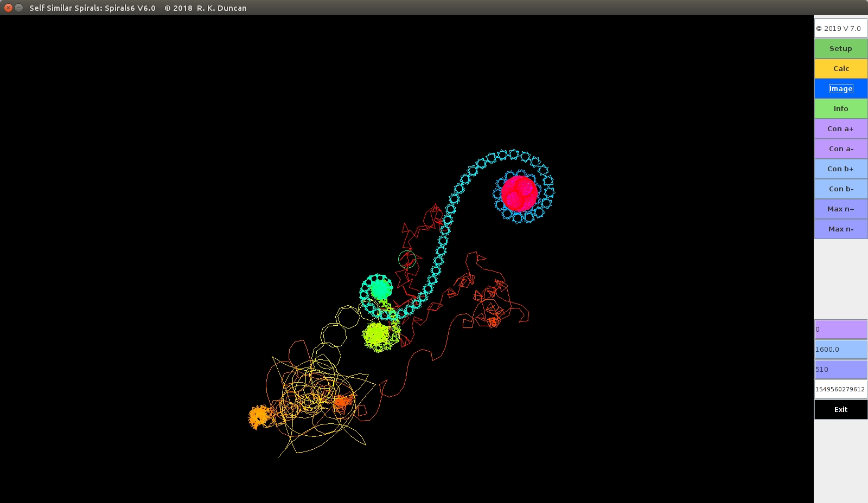Click the purple field showing 0
Image resolution: width=868 pixels, height=503 pixels.
coord(840,329)
